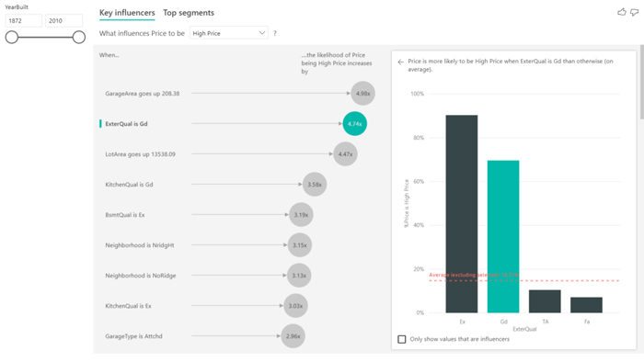Click the question mark help icon
Screen dimensions: 644x362
(x=275, y=33)
